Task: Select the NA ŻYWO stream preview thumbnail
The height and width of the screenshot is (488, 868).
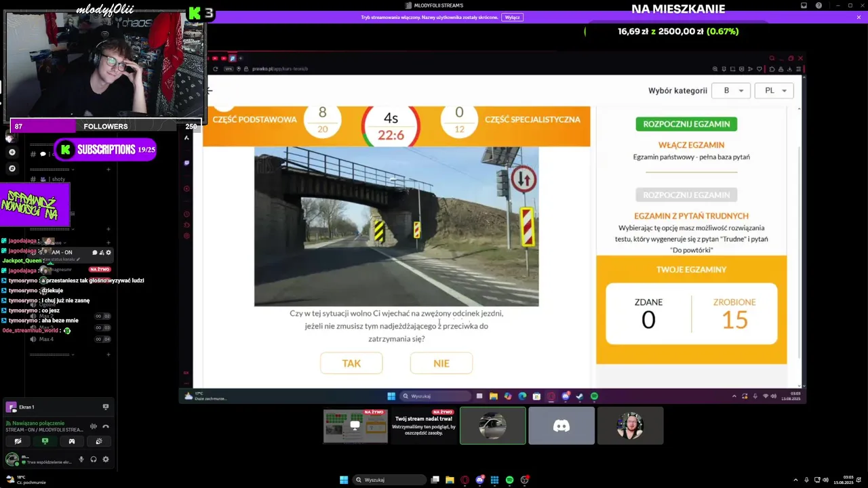Action: 355,426
